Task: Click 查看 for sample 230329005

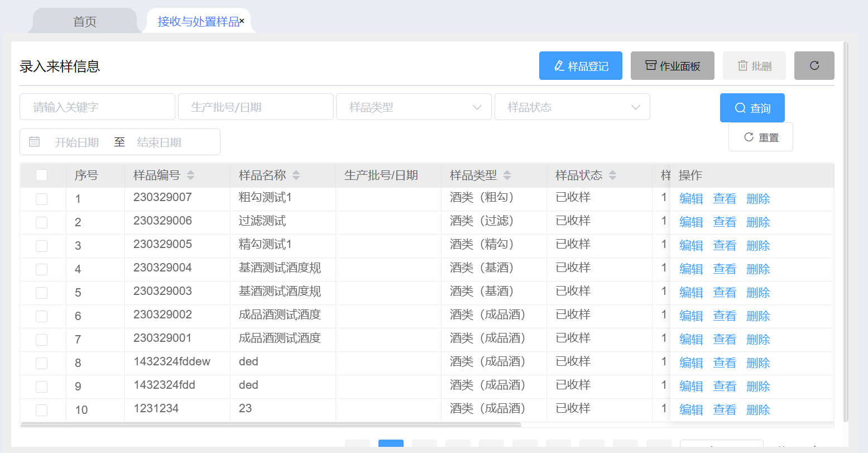Action: point(725,246)
